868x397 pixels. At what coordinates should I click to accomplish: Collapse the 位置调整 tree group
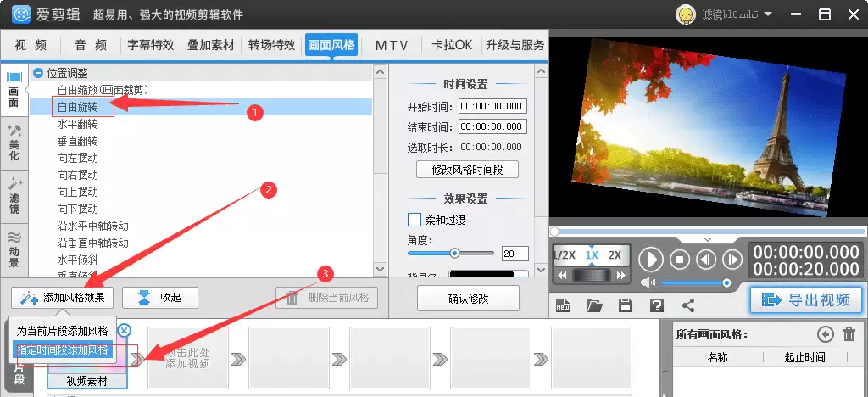37,73
